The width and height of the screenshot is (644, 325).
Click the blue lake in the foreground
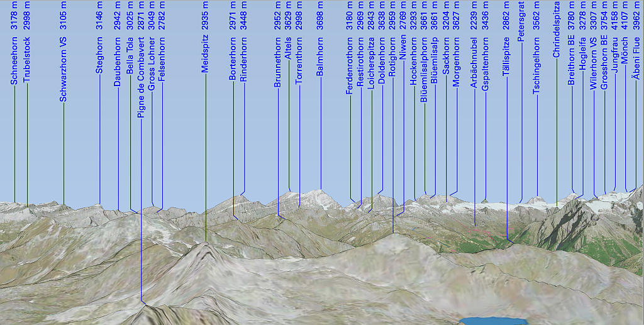493,321
